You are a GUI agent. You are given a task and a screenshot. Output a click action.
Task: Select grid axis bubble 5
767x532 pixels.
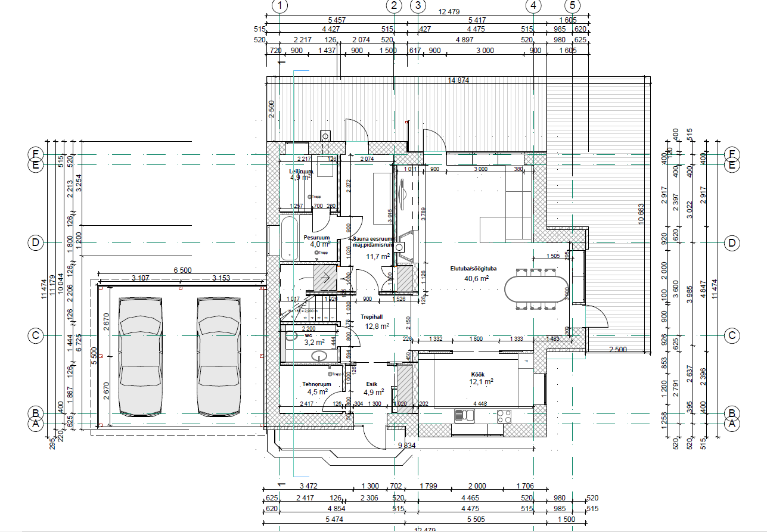pyautogui.click(x=573, y=6)
